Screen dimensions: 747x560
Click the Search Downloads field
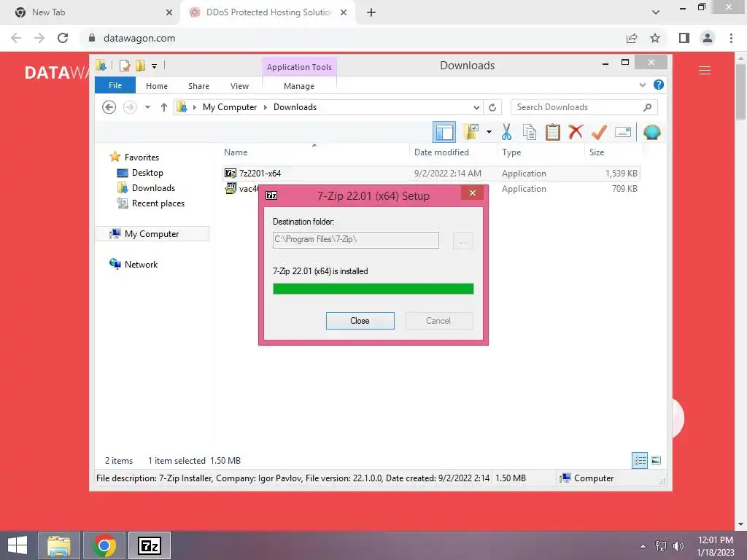pos(584,107)
